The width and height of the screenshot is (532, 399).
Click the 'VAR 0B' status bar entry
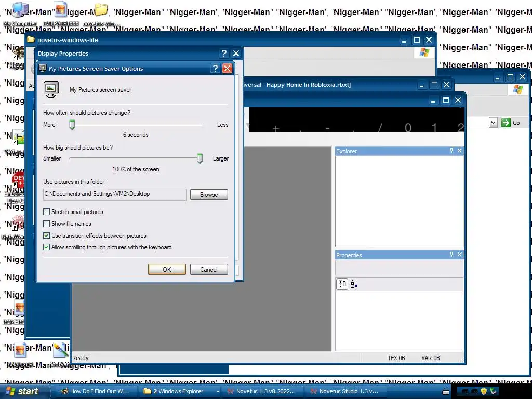(431, 358)
